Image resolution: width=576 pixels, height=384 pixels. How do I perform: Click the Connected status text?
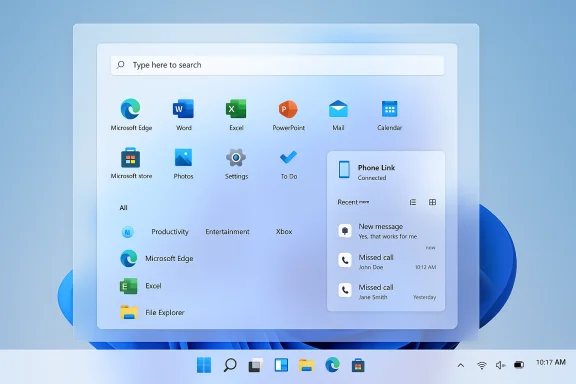point(372,178)
